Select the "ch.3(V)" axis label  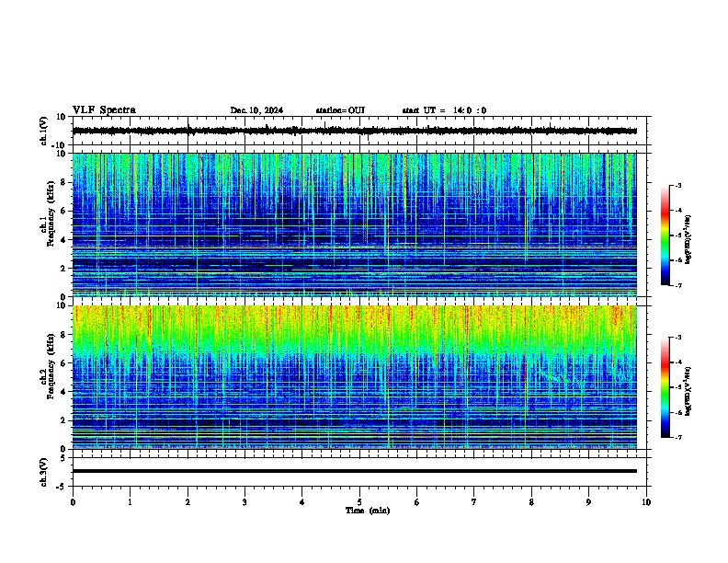(x=44, y=472)
